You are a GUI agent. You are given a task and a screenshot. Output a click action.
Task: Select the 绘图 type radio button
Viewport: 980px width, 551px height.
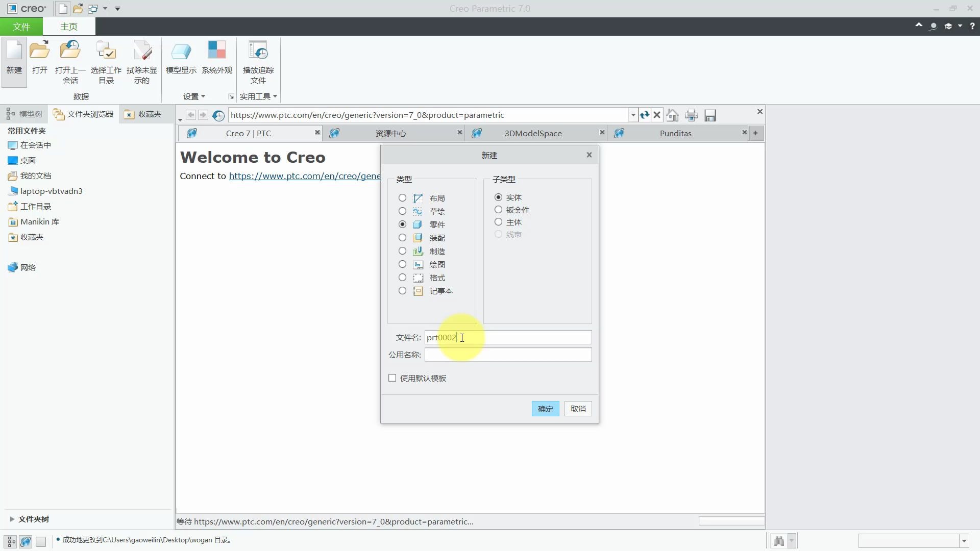(402, 264)
